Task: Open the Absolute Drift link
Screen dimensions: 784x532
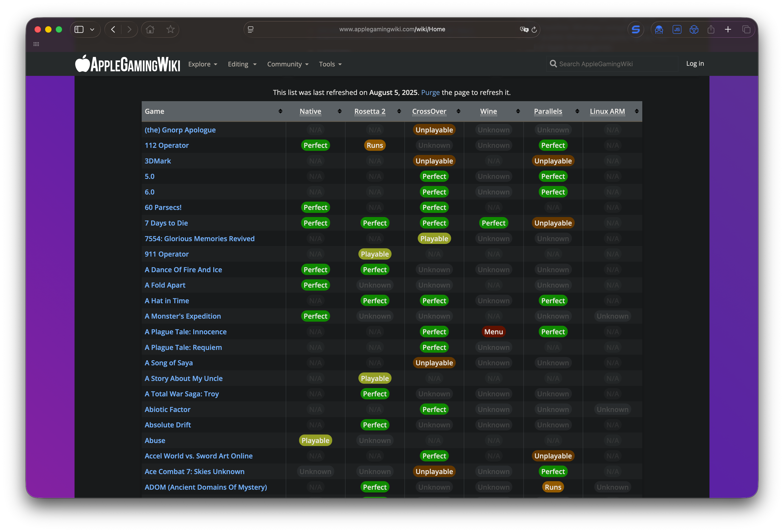Action: pyautogui.click(x=168, y=425)
